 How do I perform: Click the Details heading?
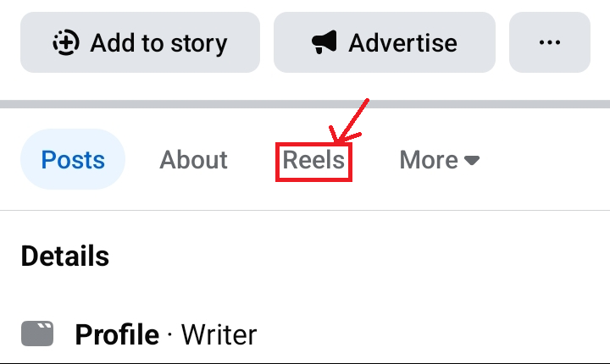coord(64,256)
